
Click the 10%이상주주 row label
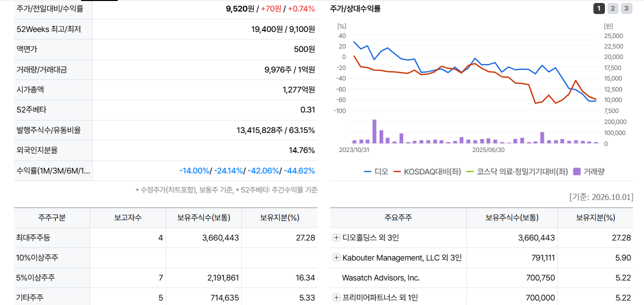38,257
